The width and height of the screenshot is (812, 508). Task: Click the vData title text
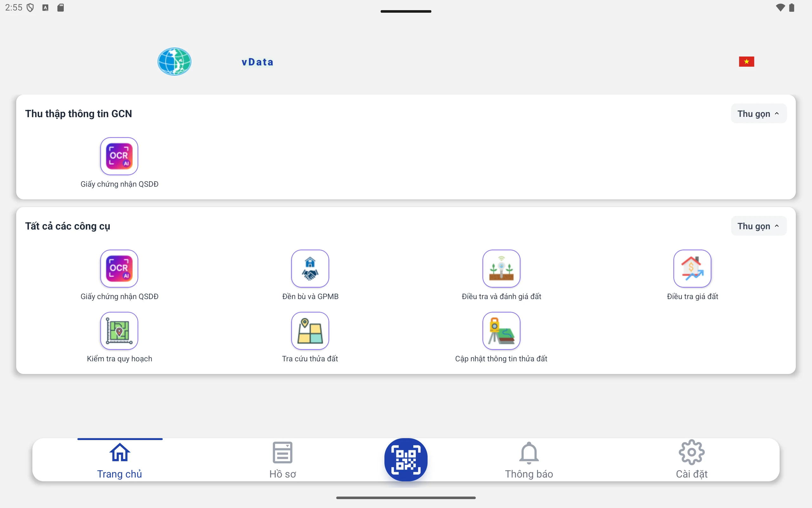point(257,62)
